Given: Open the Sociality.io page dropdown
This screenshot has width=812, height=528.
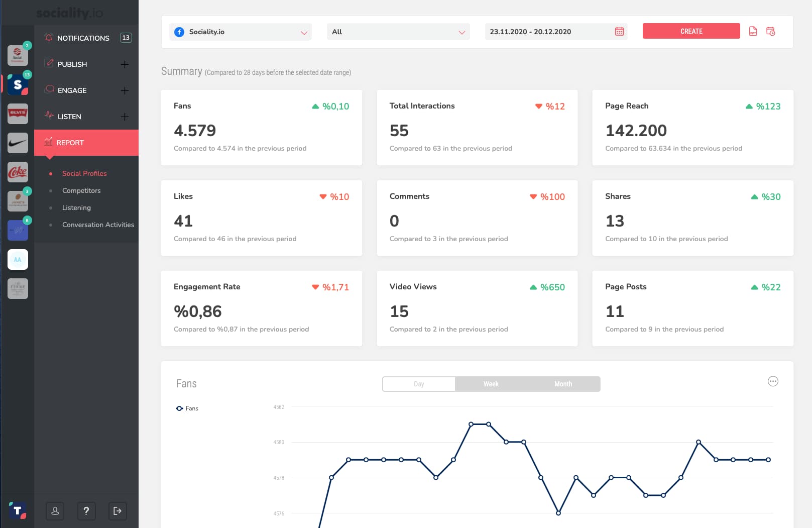Looking at the screenshot, I should [241, 32].
